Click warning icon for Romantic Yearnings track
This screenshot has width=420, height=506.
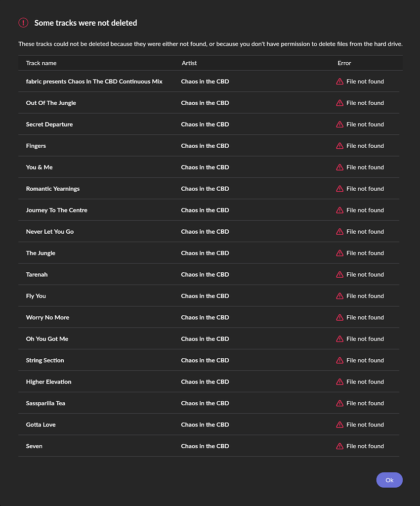pyautogui.click(x=339, y=189)
